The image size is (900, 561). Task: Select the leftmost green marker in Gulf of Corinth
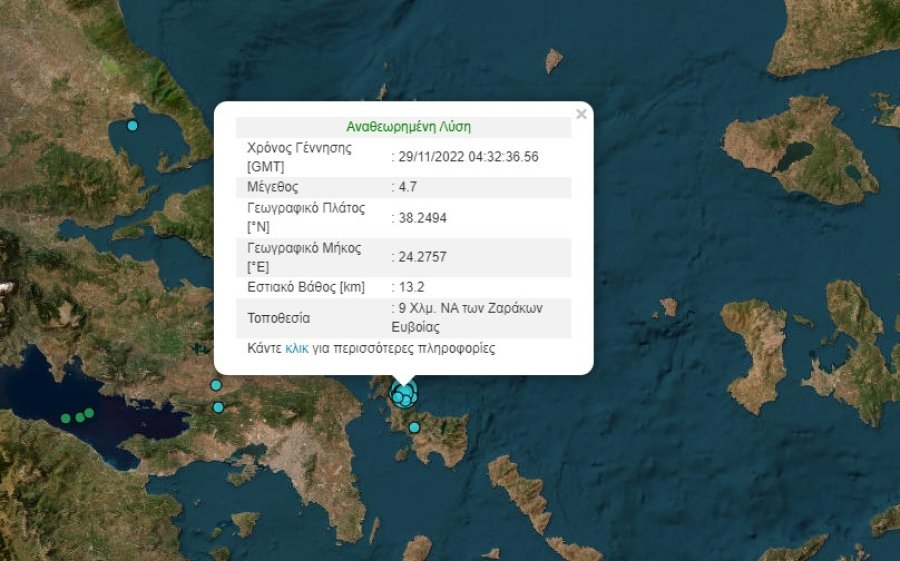[65, 419]
